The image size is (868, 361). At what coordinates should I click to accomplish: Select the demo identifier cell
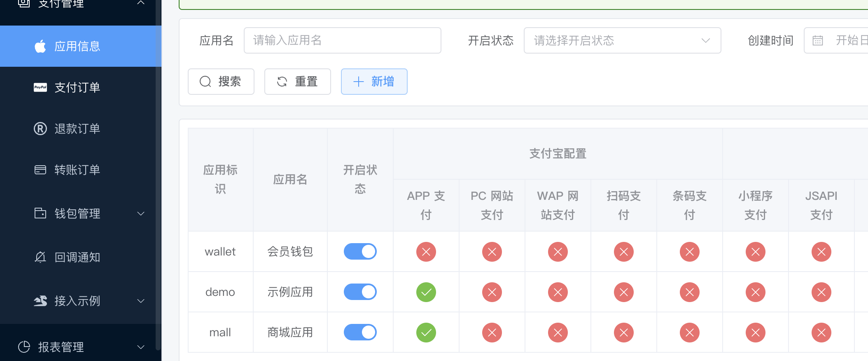(x=221, y=292)
